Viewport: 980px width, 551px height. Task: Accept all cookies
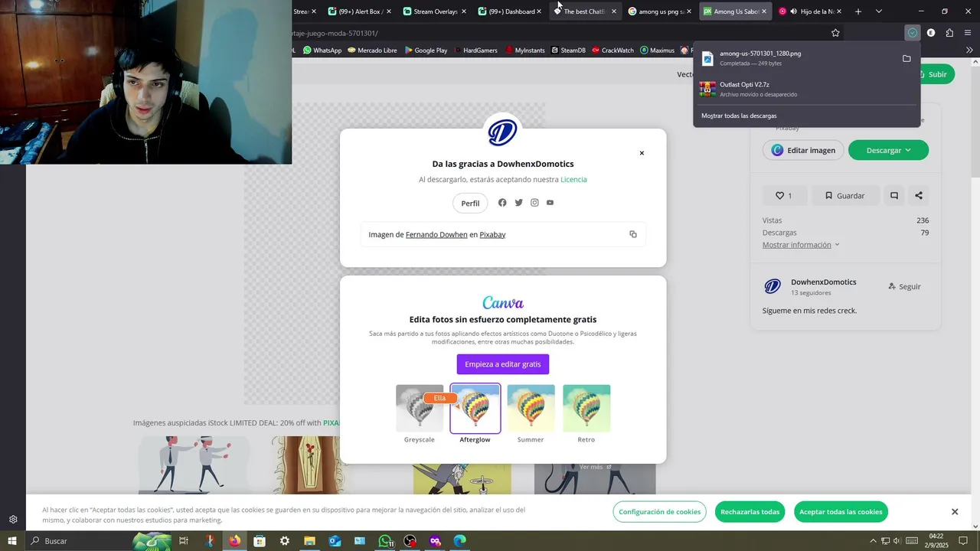pos(841,512)
